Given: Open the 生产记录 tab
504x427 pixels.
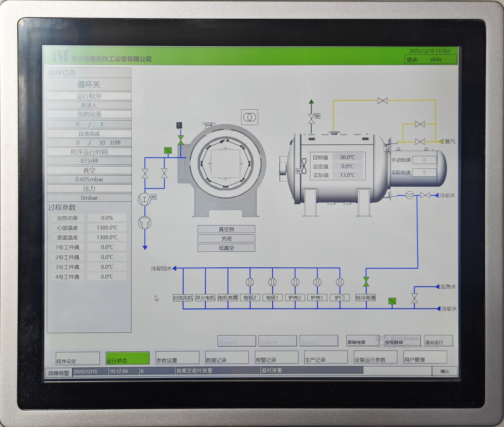Looking at the screenshot, I should coord(326,357).
